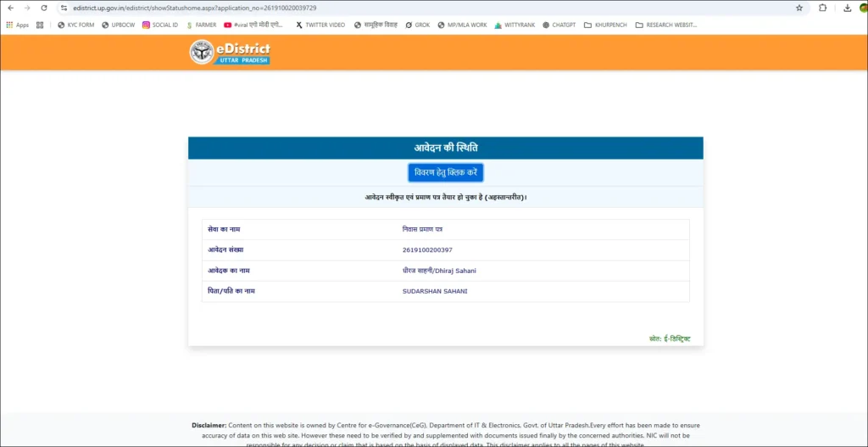The width and height of the screenshot is (868, 447).
Task: Click the eDistrict Uttar Pradesh logo
Action: coord(230,53)
